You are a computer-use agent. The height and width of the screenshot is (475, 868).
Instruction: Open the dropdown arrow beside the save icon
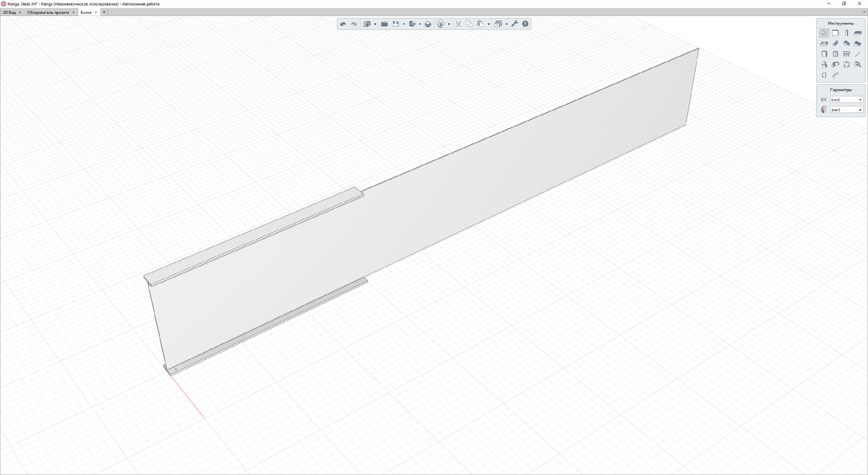[404, 24]
